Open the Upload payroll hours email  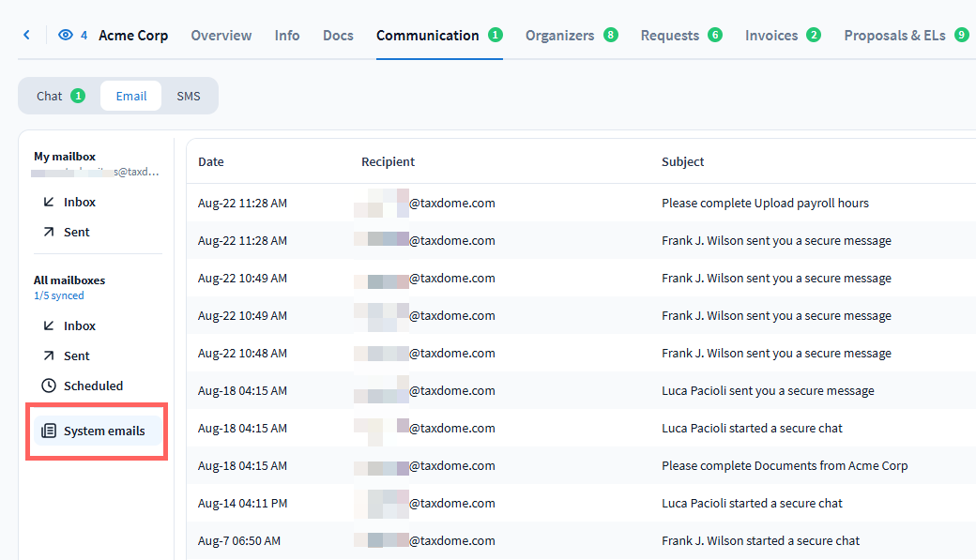765,203
